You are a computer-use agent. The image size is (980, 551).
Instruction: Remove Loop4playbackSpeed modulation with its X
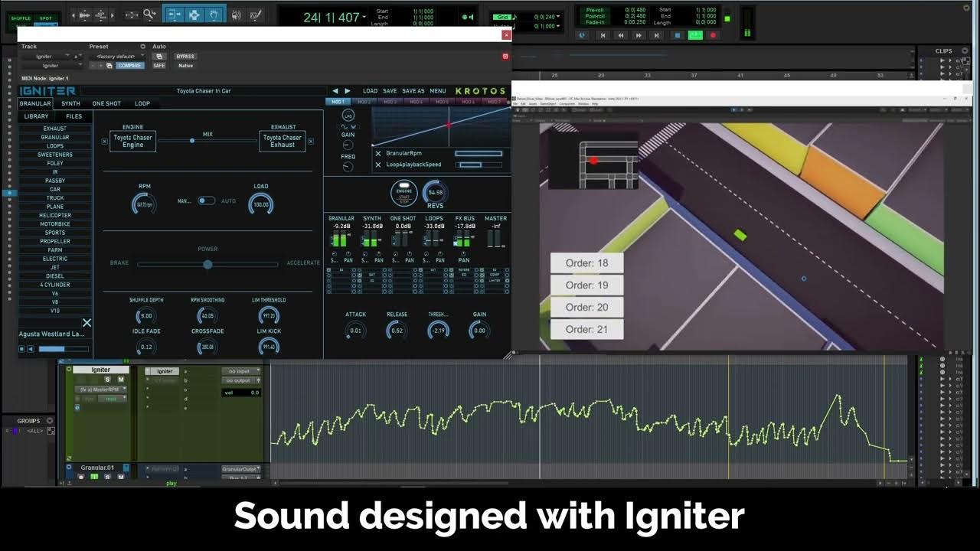(x=378, y=165)
